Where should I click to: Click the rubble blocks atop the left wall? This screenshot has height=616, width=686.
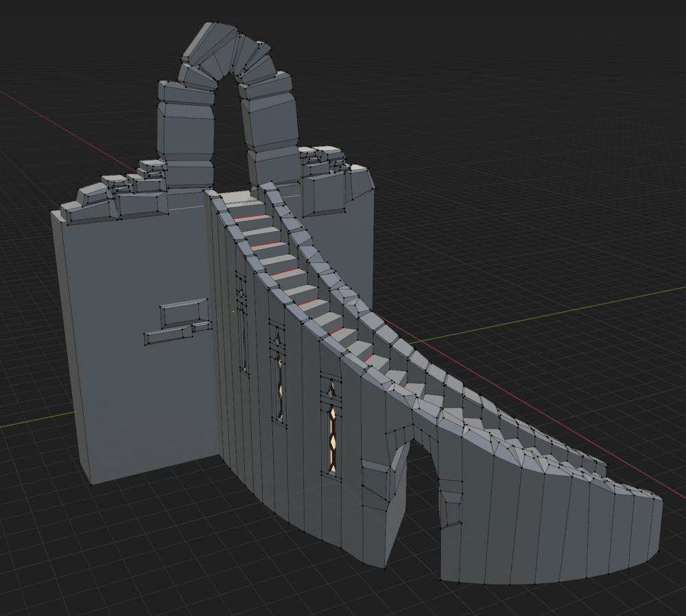pyautogui.click(x=115, y=193)
